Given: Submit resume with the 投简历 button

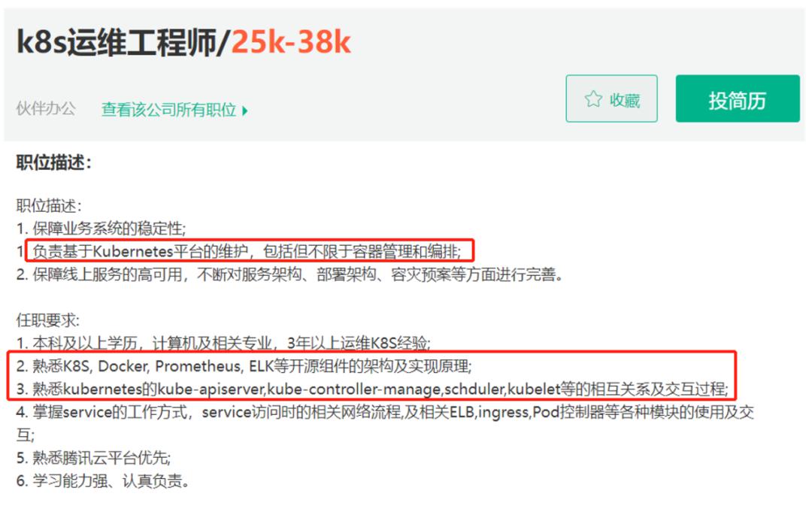Looking at the screenshot, I should [738, 98].
